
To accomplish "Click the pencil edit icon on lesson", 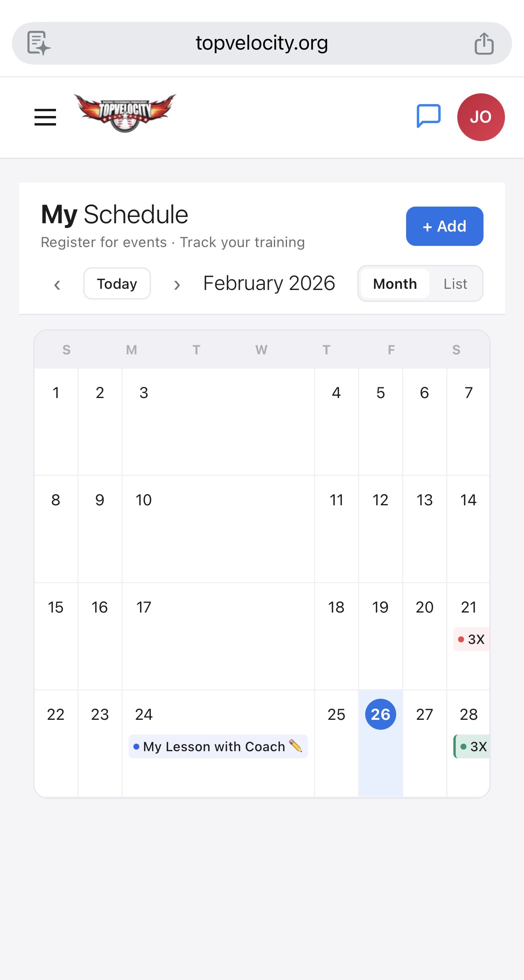I will point(296,746).
